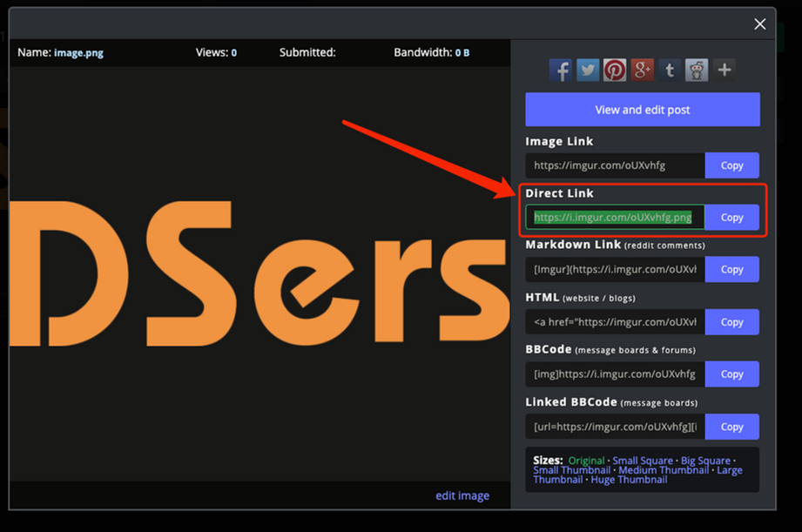Image resolution: width=802 pixels, height=532 pixels.
Task: Choose the Small Thumbnail size
Action: [x=572, y=470]
